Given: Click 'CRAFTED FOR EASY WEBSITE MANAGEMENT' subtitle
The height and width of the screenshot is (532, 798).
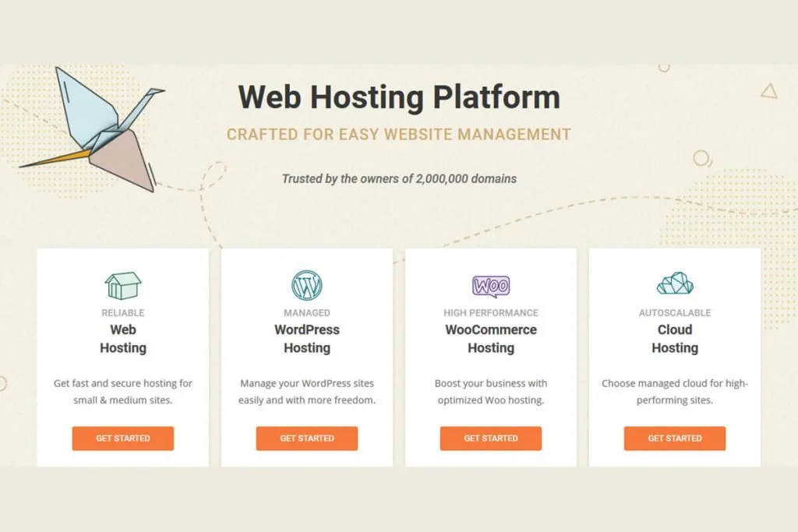Looking at the screenshot, I should pos(399,134).
